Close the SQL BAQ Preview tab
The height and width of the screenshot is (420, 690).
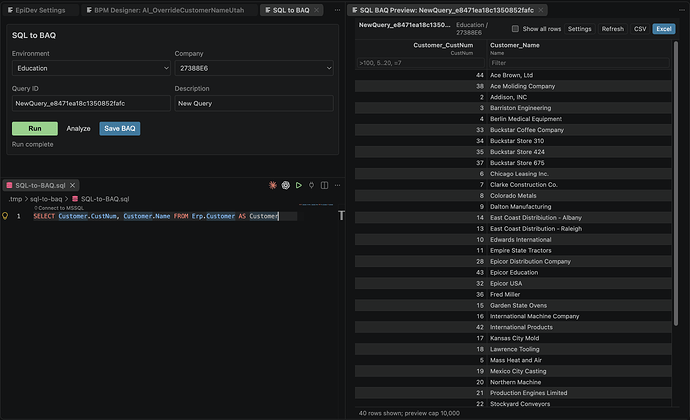pos(541,10)
